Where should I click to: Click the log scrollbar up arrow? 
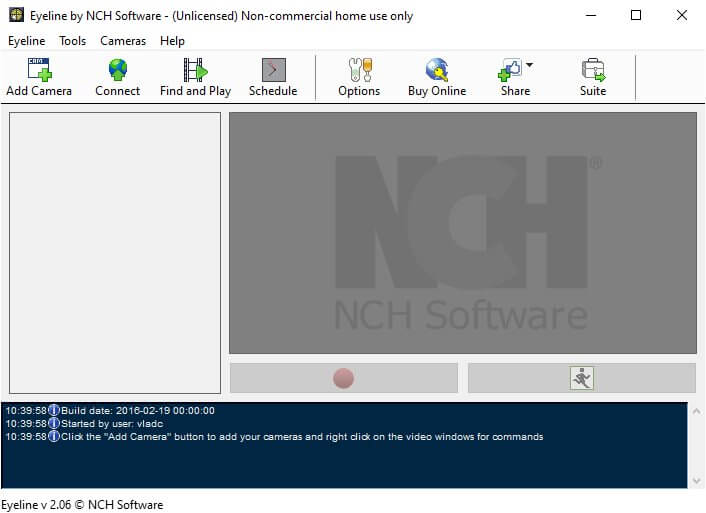pyautogui.click(x=696, y=411)
